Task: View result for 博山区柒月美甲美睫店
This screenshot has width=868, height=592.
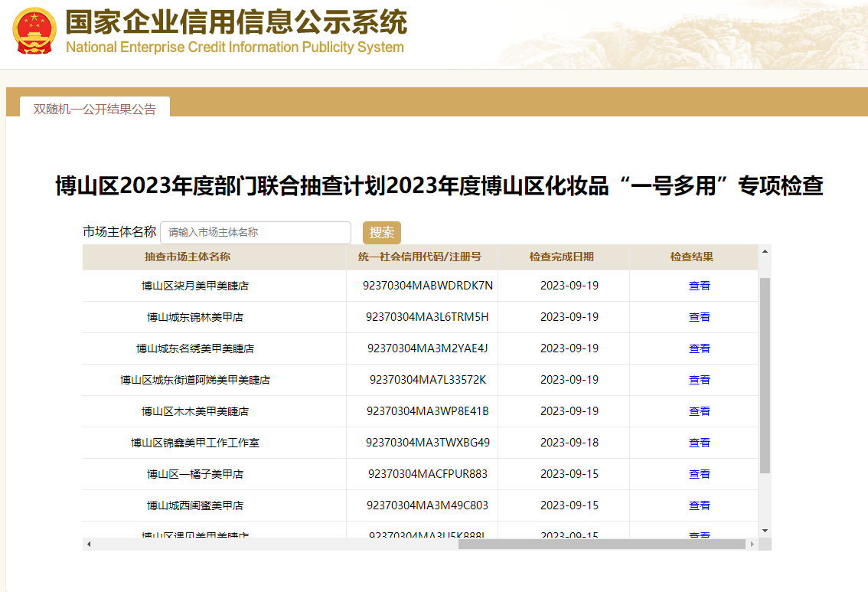Action: (x=699, y=286)
